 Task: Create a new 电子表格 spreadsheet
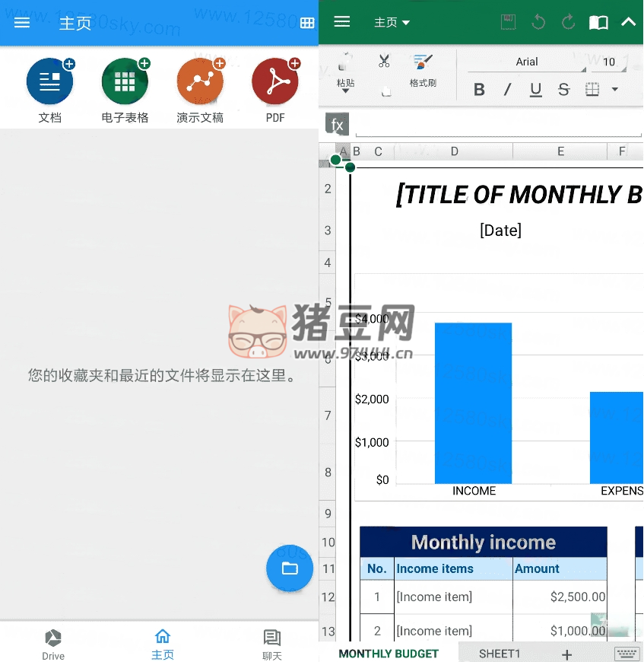click(x=125, y=82)
